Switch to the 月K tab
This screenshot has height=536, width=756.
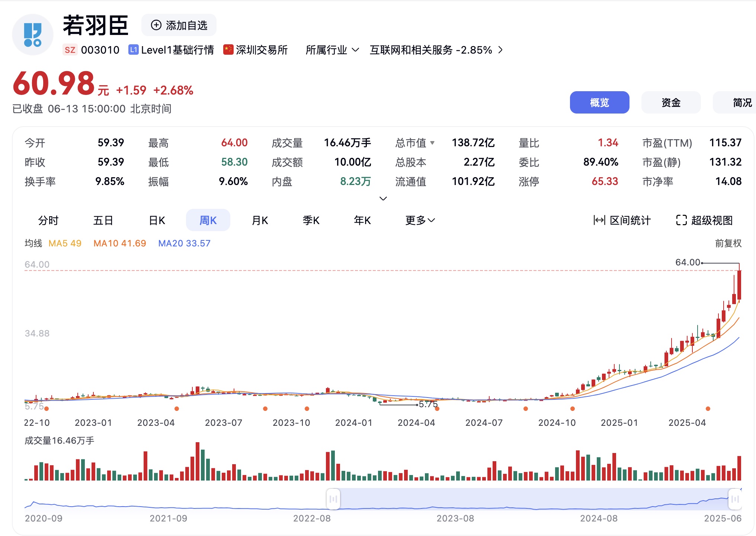(x=260, y=220)
